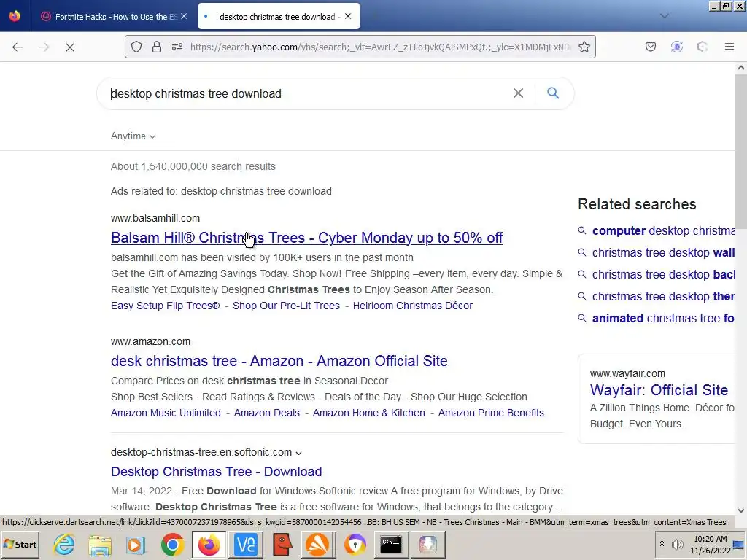Launch Internet Explorer from taskbar
747x560 pixels.
(64, 544)
